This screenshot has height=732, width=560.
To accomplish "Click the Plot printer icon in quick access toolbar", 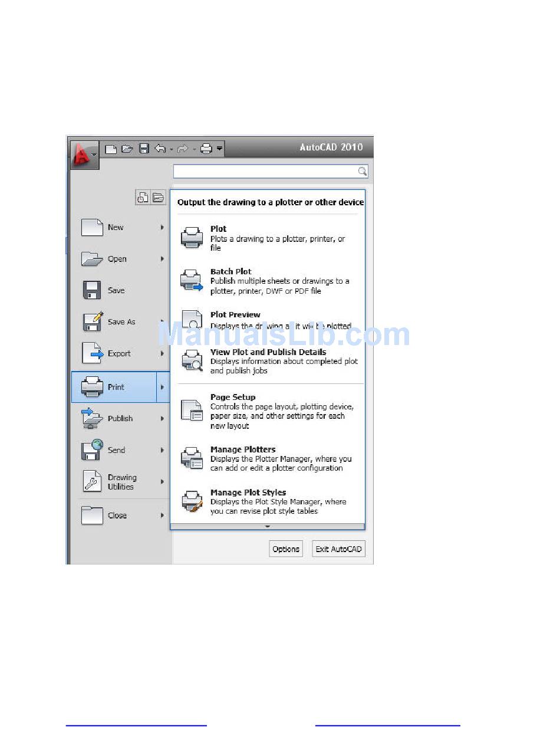I will [x=206, y=149].
